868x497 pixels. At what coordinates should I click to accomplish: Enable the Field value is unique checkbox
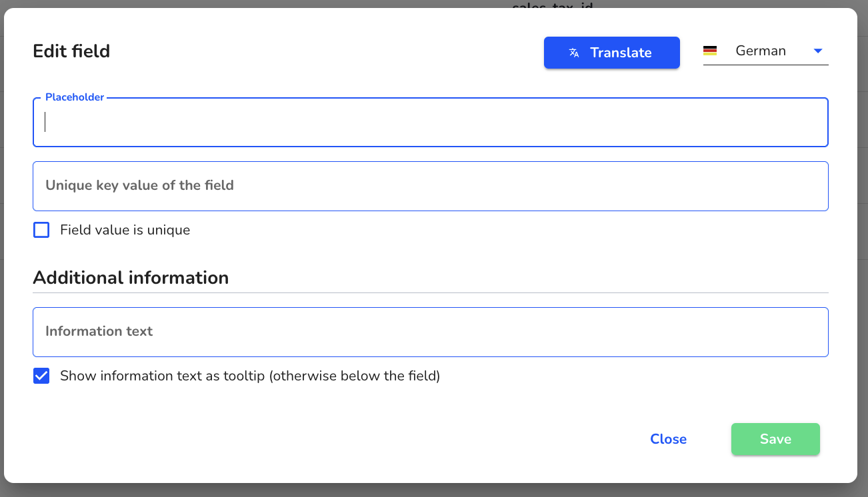41,230
